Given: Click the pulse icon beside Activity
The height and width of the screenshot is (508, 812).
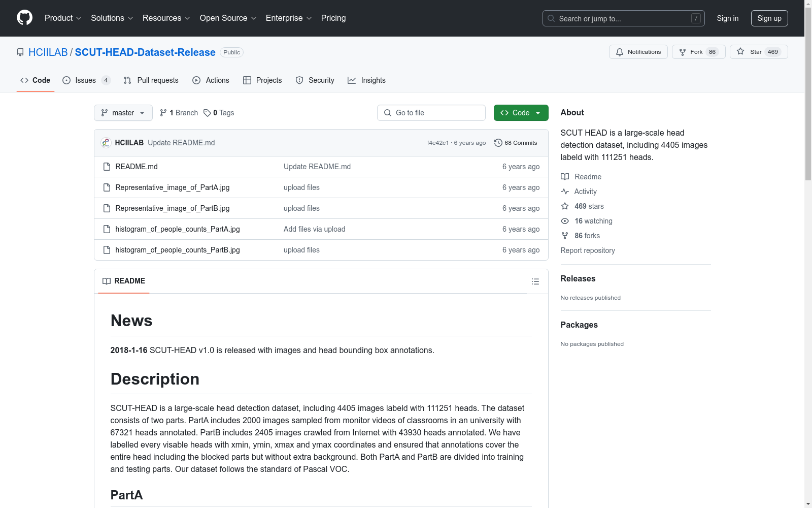Looking at the screenshot, I should pyautogui.click(x=565, y=192).
